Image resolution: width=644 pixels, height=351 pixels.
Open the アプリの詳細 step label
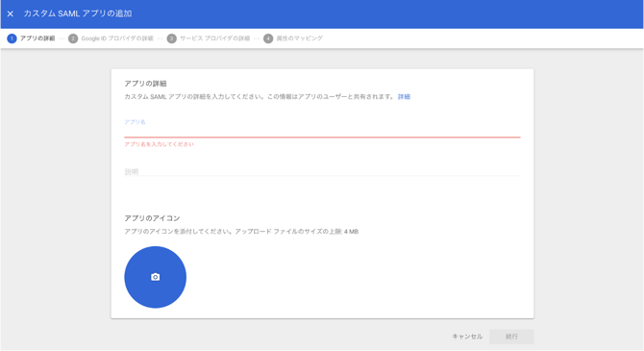coord(37,38)
